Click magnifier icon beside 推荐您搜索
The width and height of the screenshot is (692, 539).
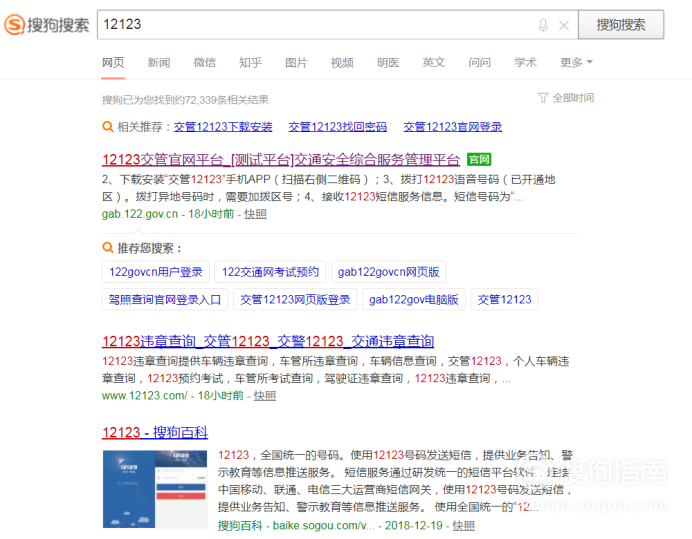(x=108, y=248)
